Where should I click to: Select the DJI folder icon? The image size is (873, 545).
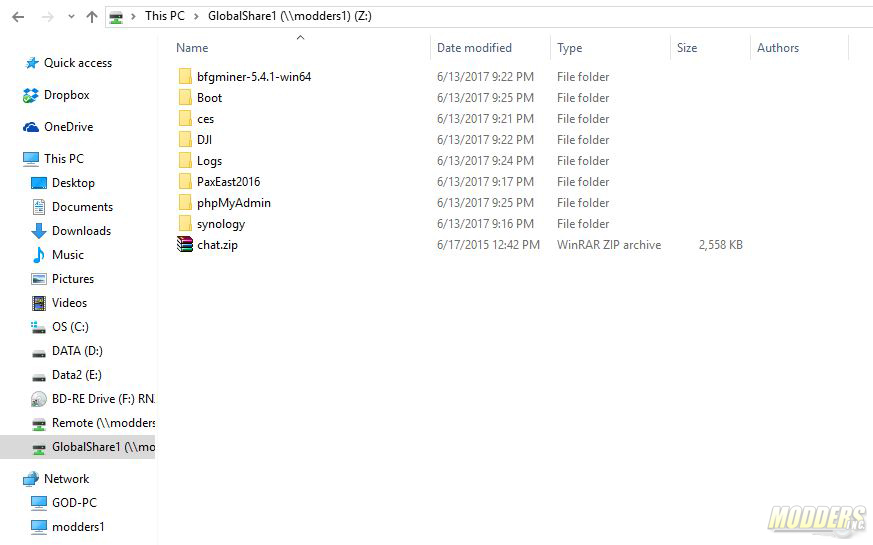pyautogui.click(x=185, y=140)
